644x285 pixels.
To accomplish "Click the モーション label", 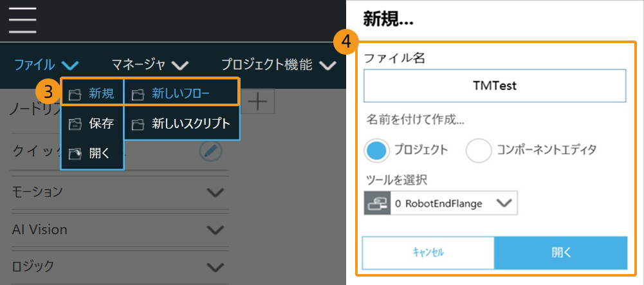I will click(37, 191).
